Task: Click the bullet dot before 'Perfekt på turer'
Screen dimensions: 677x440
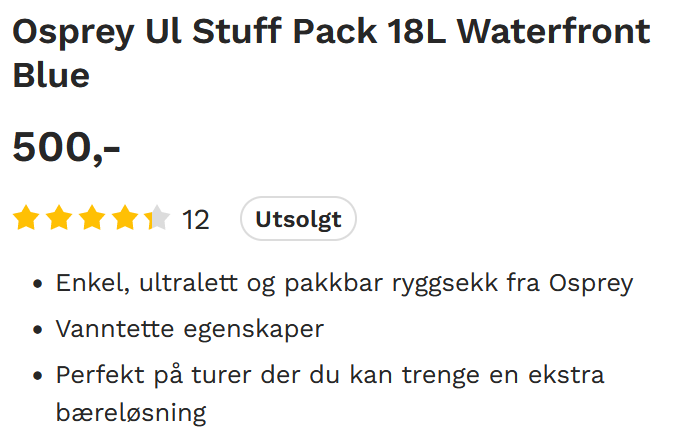Action: point(37,377)
